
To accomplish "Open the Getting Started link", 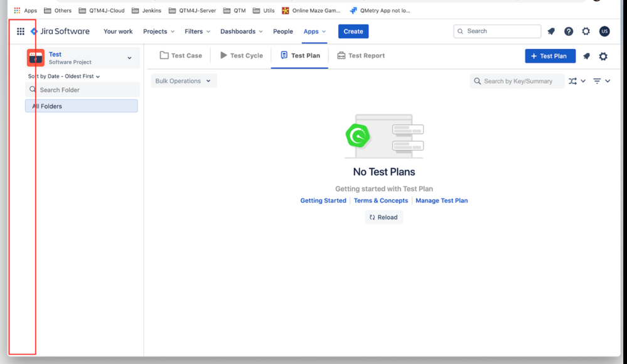I will [323, 200].
